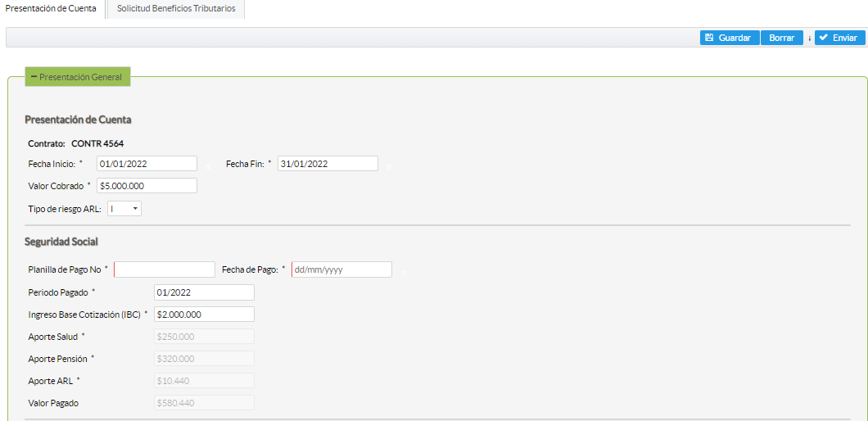
Task: Open the Tipo de riesgo ARL dropdown
Action: [124, 209]
